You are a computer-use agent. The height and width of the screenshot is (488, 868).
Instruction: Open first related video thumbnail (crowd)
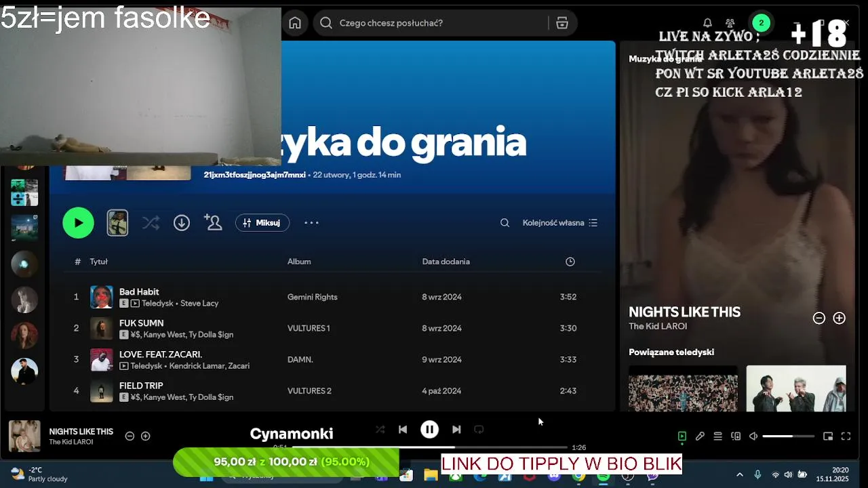tap(683, 388)
